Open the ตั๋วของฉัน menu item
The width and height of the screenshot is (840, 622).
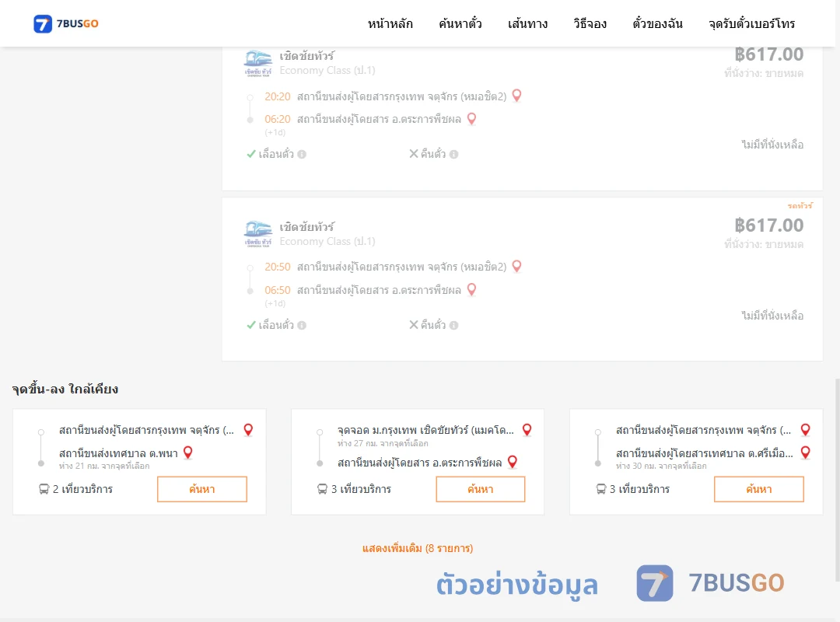(x=657, y=23)
